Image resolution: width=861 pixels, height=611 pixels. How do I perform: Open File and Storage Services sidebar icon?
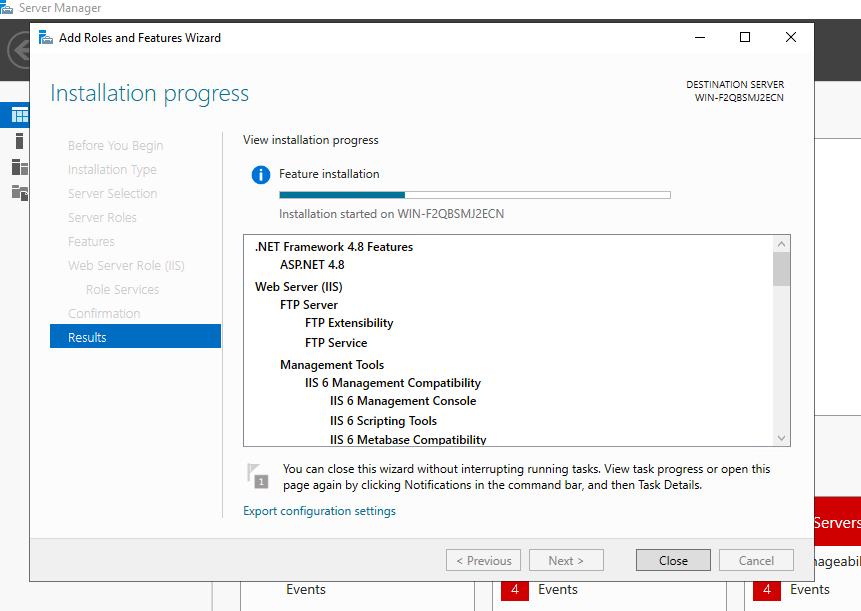click(20, 193)
